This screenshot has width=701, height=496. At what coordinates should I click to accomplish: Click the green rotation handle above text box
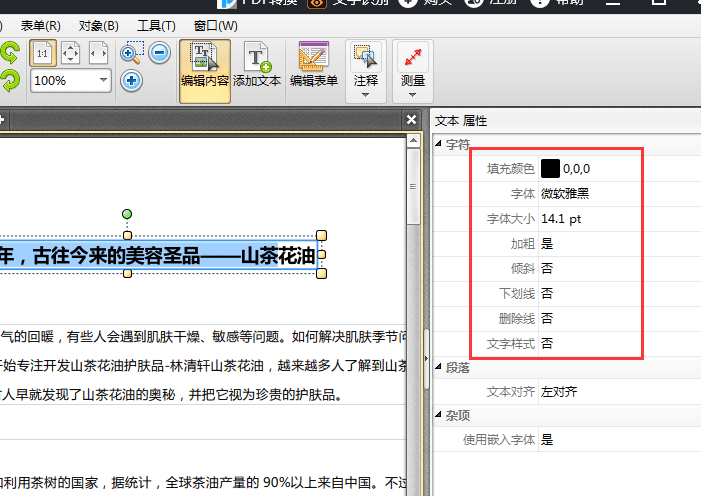127,214
